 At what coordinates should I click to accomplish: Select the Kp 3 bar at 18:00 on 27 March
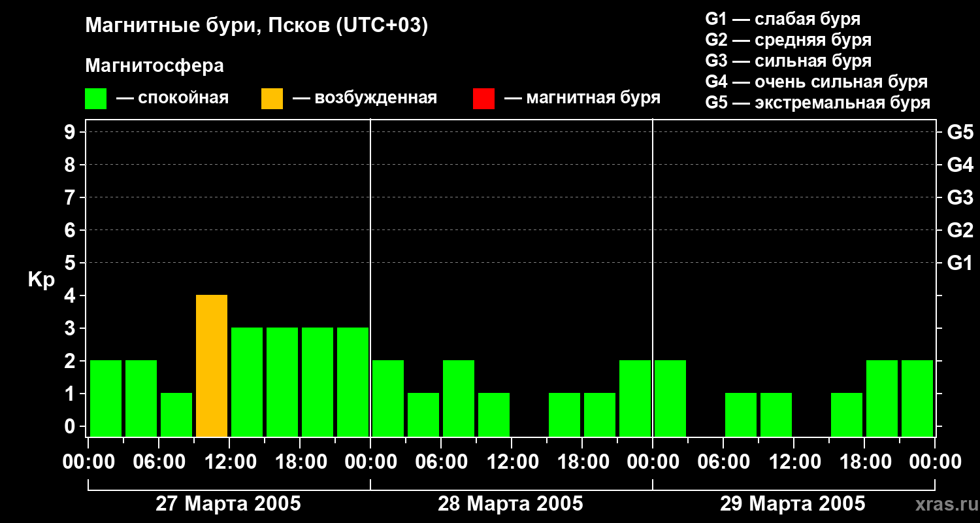(x=318, y=382)
